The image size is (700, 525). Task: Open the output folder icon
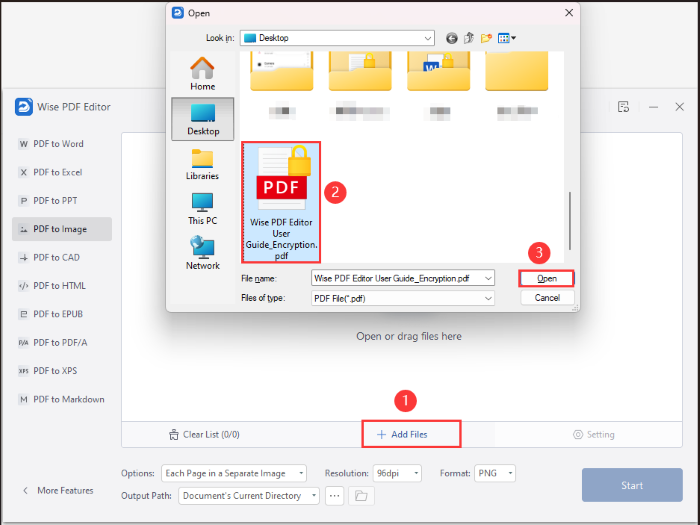361,496
